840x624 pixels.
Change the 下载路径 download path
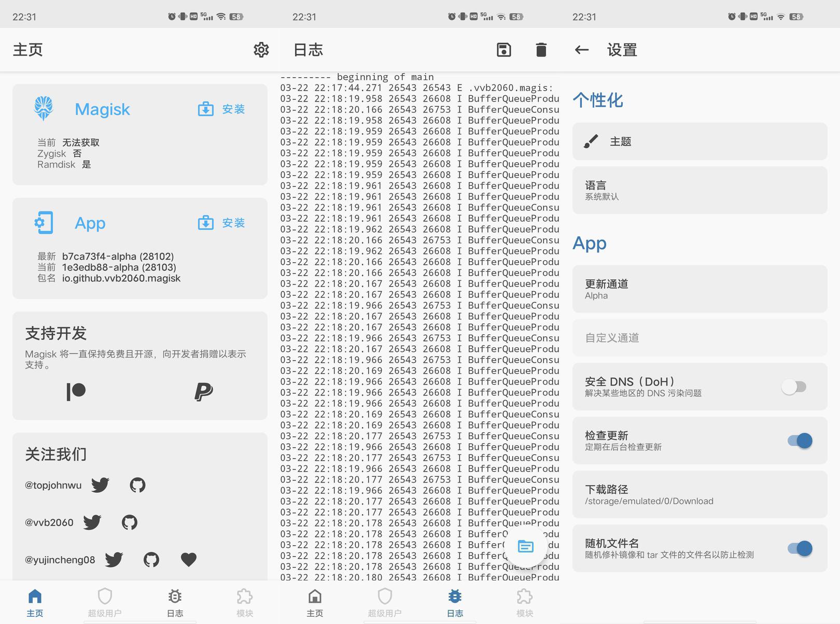(x=700, y=494)
